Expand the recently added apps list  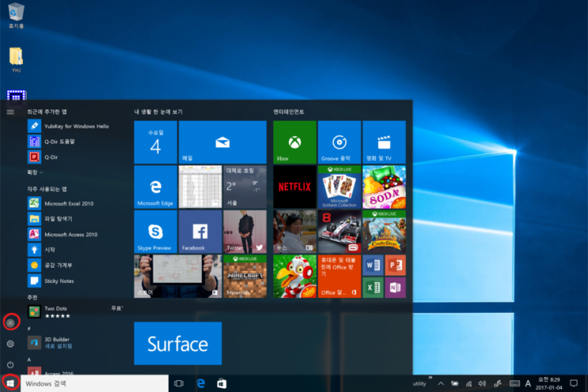coord(35,172)
